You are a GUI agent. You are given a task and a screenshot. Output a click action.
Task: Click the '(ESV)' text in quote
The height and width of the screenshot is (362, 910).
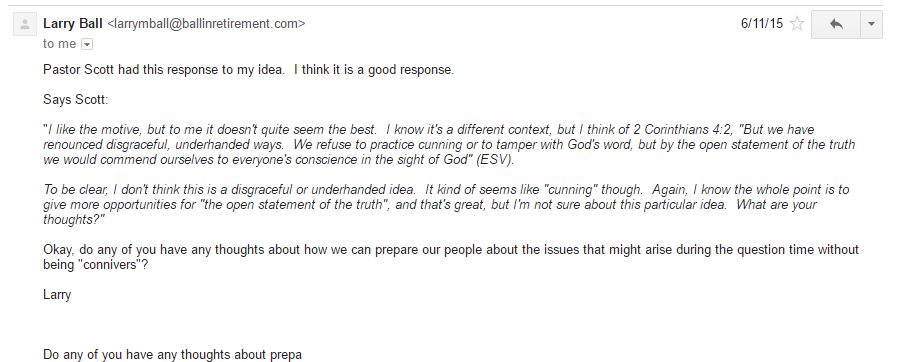[x=495, y=160]
